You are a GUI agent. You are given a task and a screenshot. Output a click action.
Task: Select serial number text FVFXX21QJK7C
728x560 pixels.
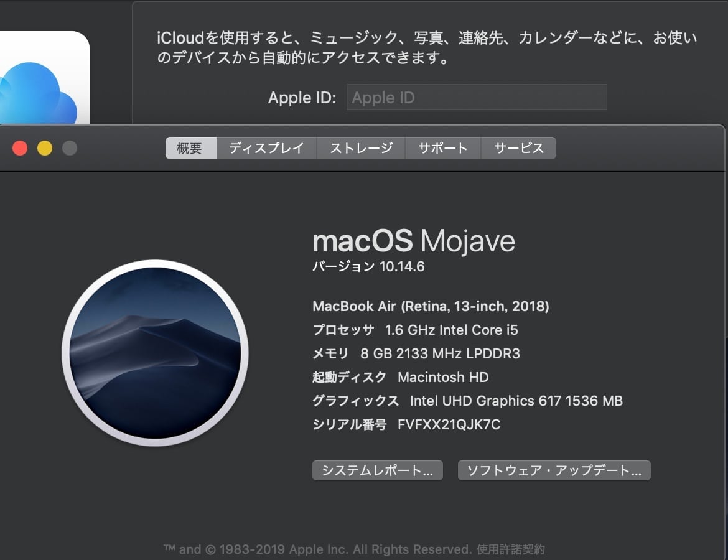coord(449,424)
